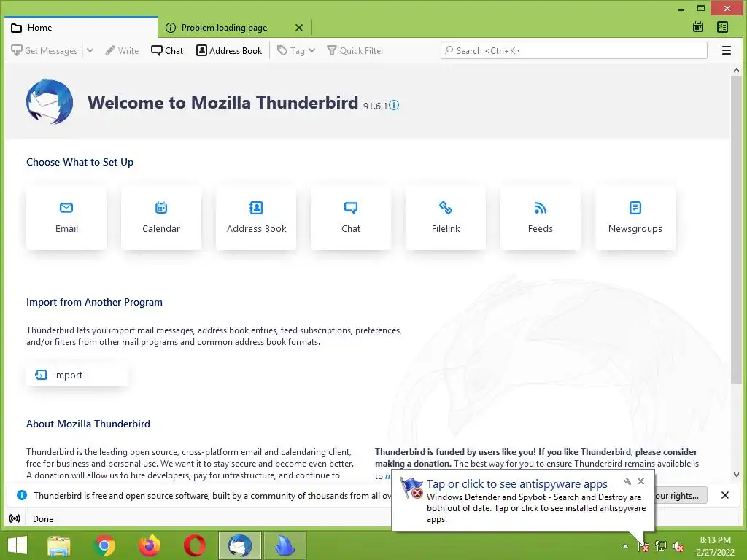Open Action Center flag tray icon
747x560 pixels.
pyautogui.click(x=643, y=546)
